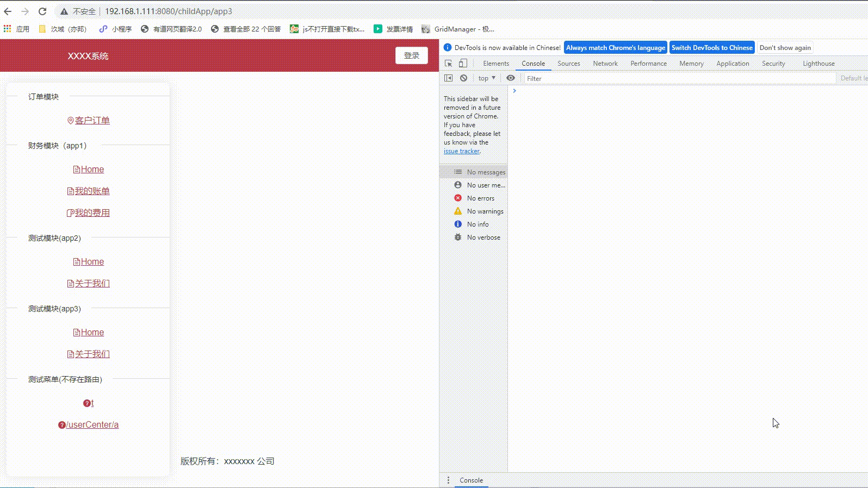Follow the issue tracker link
868x488 pixels.
tap(462, 151)
